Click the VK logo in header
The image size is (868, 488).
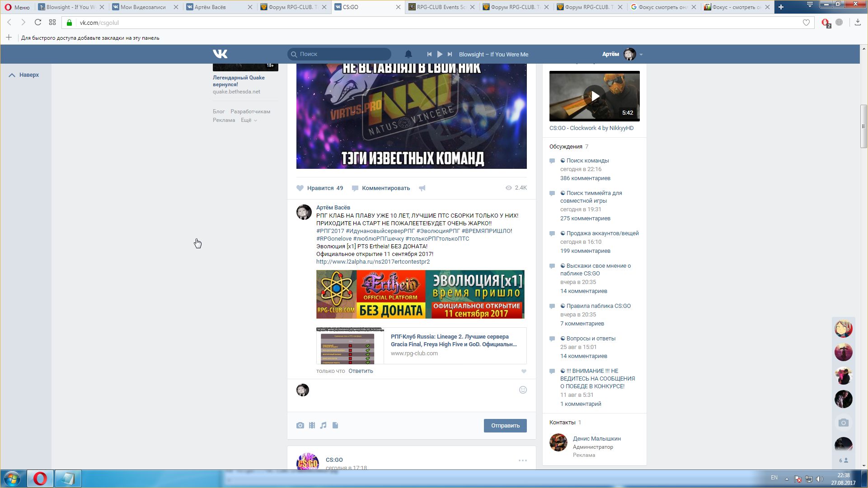[x=220, y=54]
